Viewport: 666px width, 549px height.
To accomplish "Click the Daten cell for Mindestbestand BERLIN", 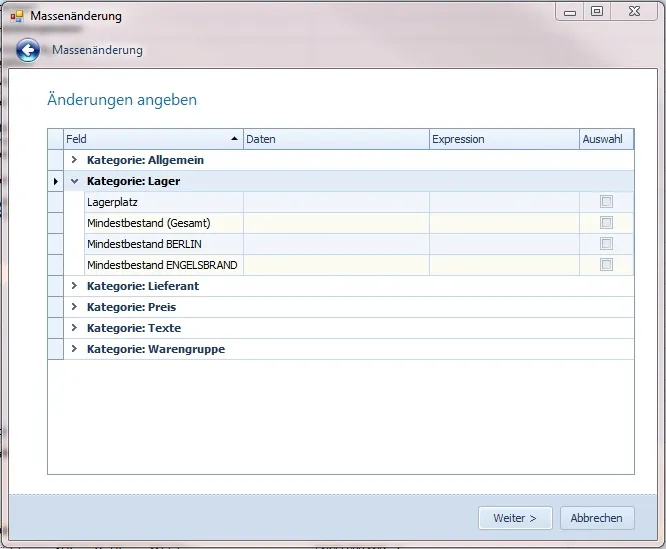I will click(336, 244).
